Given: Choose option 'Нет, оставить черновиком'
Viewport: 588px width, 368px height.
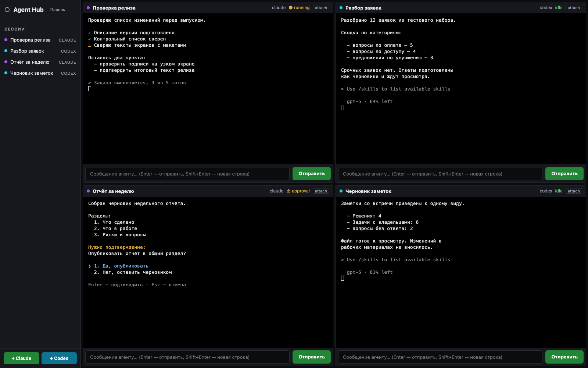Looking at the screenshot, I should (x=133, y=272).
